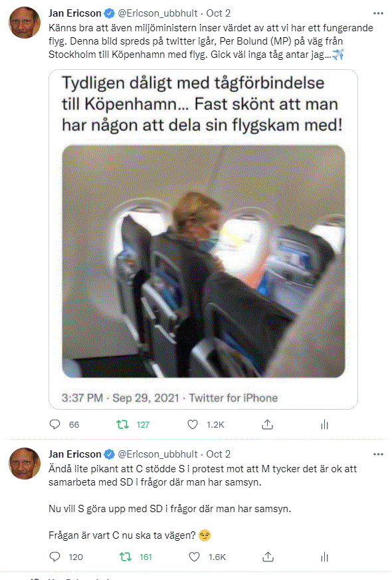Open Oct 2 timestamp of second tweet
Screen dimensions: 392x580
[x=219, y=454]
